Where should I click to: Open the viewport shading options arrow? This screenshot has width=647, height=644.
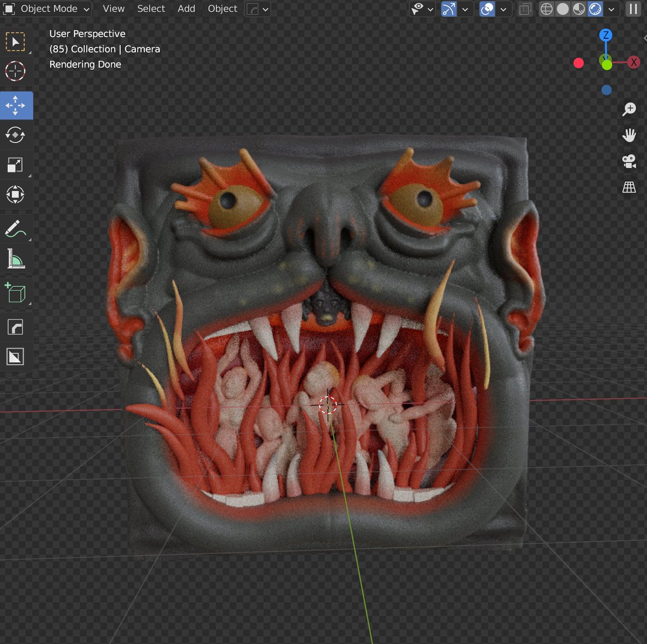[x=611, y=9]
